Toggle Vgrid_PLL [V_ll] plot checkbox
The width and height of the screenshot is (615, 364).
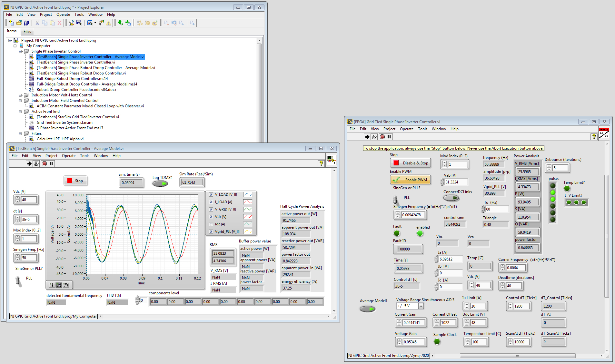[x=211, y=231]
